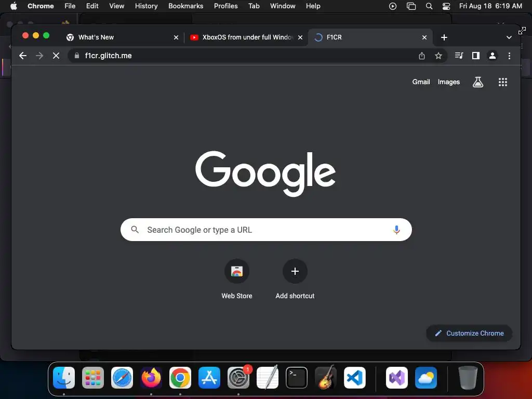Open Chrome's three-dot menu
The height and width of the screenshot is (399, 532).
pyautogui.click(x=509, y=56)
